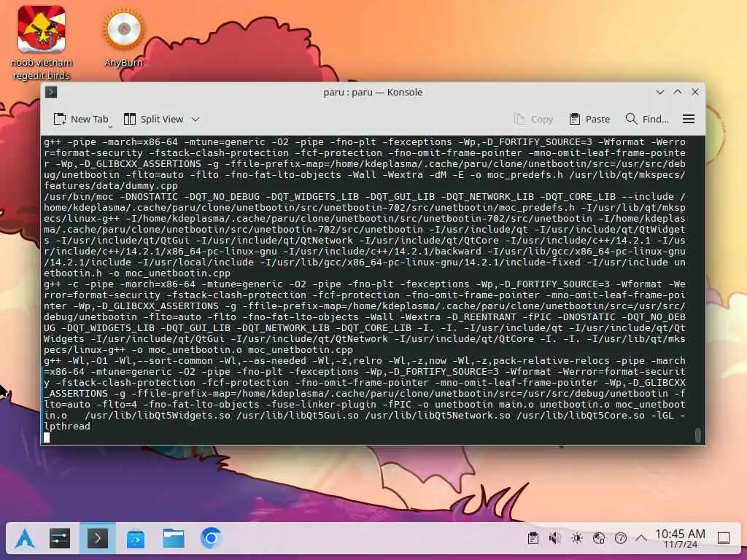Click the Copy toolbar button
The image size is (747, 560).
click(x=533, y=119)
